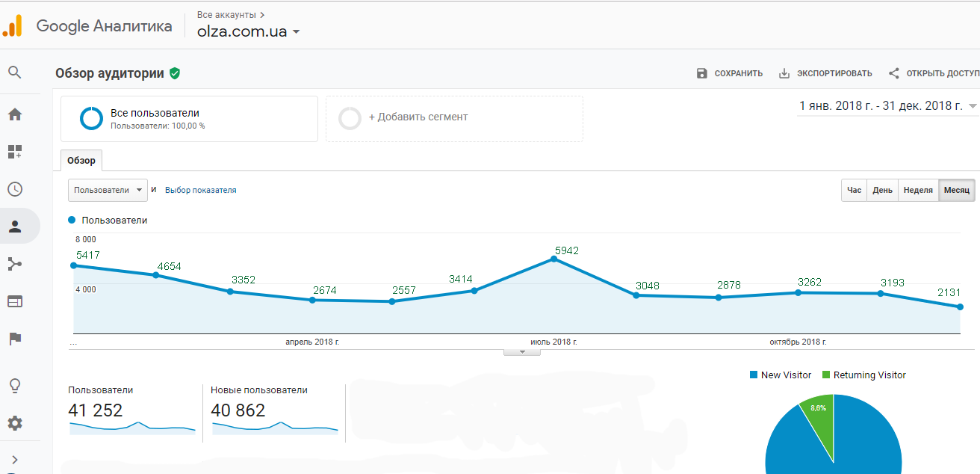Open the 'Пользователи' metric dropdown

tap(108, 190)
